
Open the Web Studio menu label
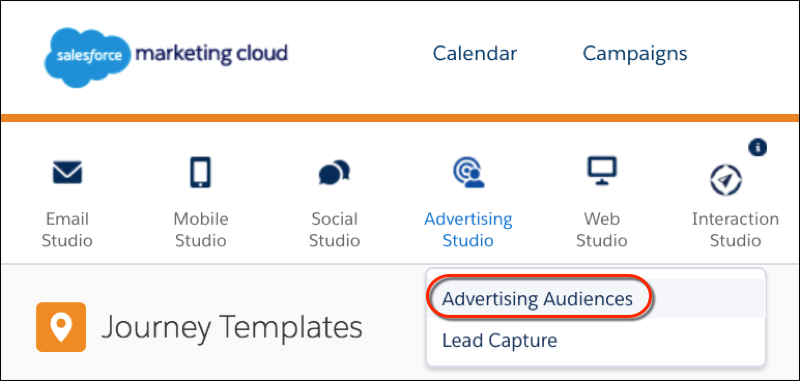point(602,230)
